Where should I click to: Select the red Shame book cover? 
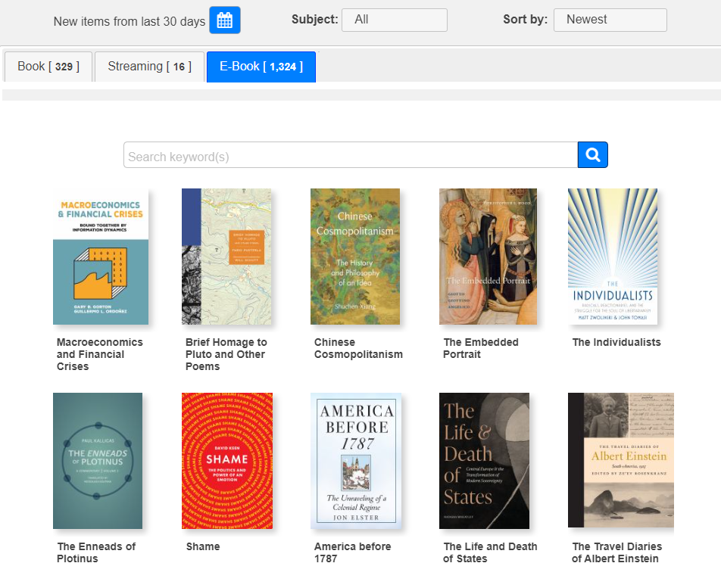point(226,461)
